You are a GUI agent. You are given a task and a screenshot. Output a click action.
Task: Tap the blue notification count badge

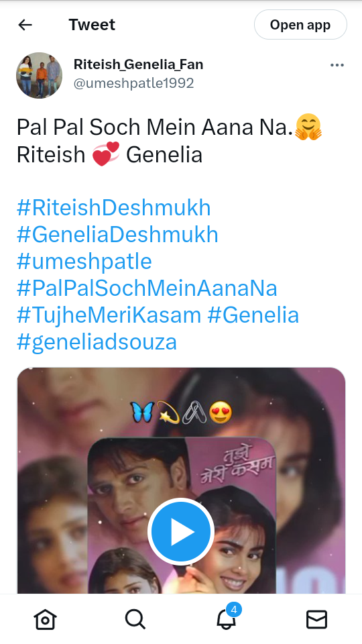click(x=234, y=610)
